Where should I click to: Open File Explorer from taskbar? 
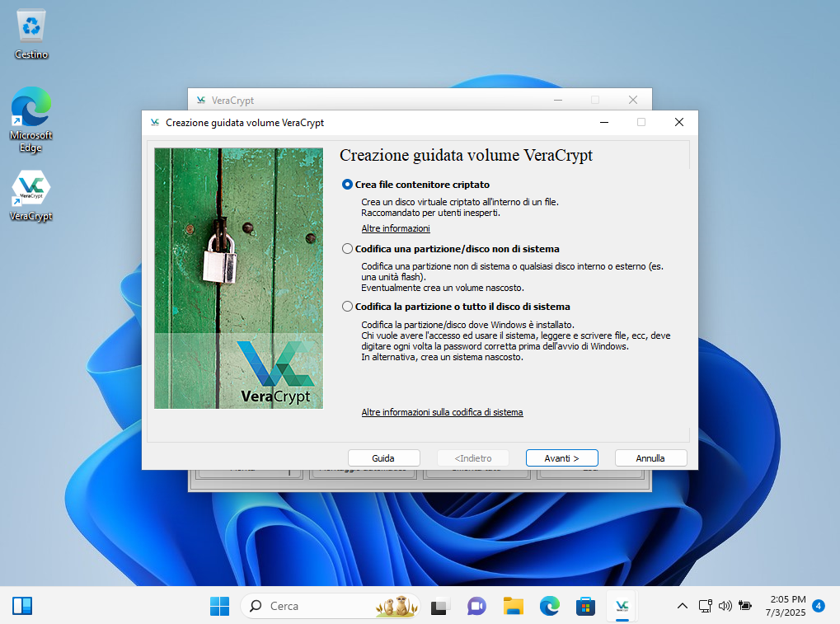513,606
